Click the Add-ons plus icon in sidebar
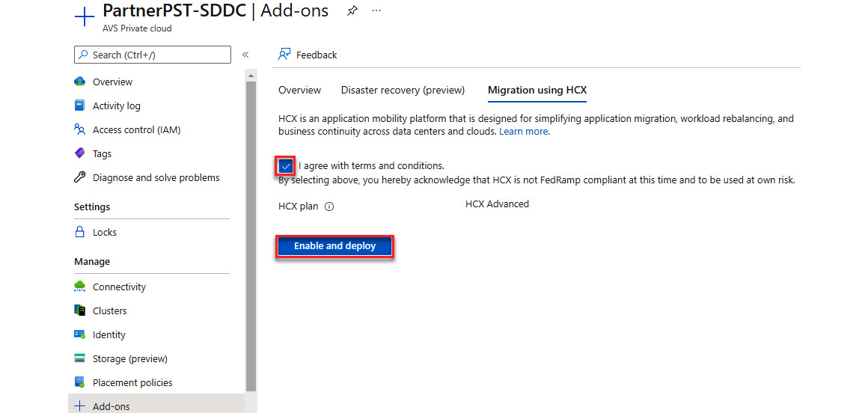This screenshot has height=413, width=868. (x=80, y=406)
